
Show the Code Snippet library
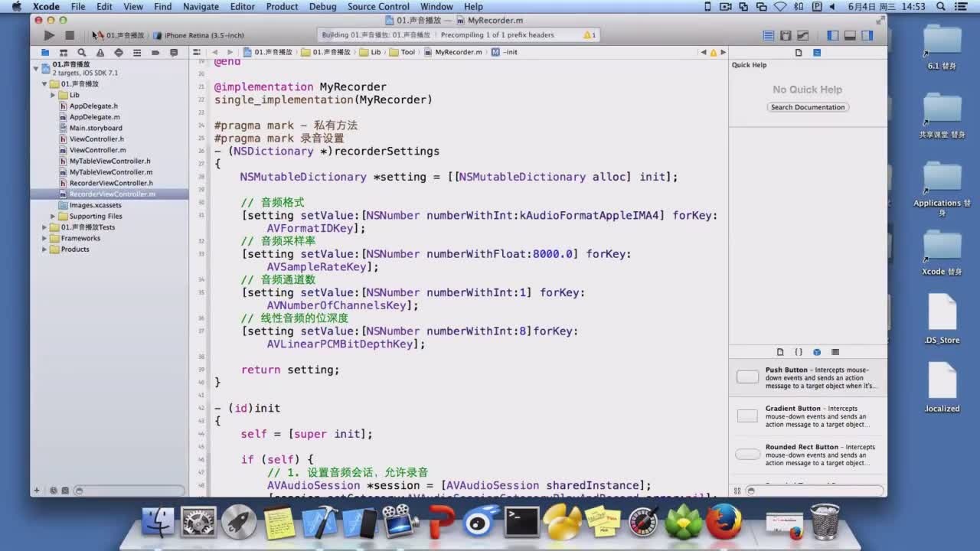click(799, 352)
